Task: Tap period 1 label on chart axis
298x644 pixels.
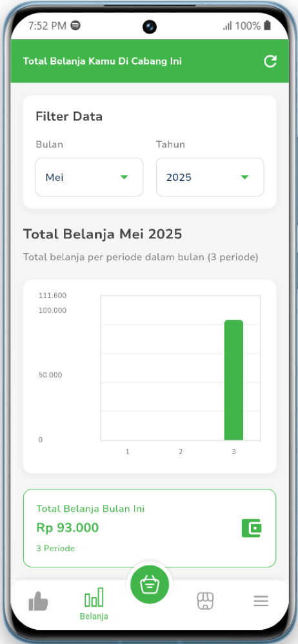Action: tap(128, 451)
